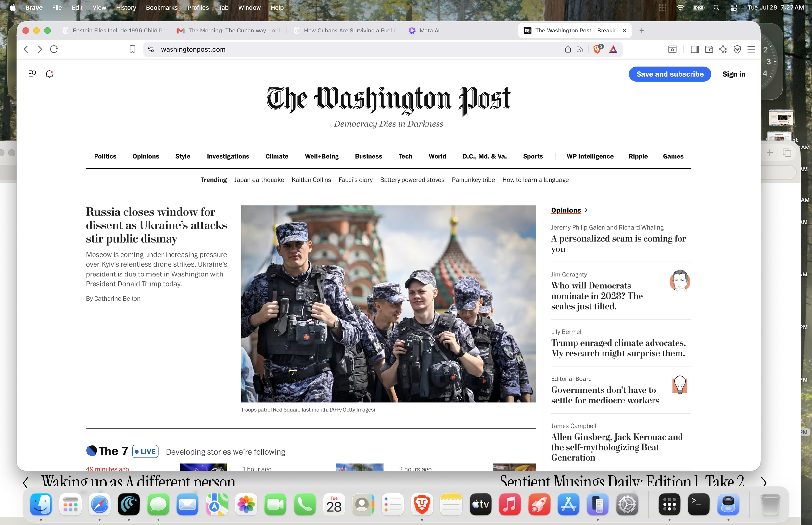The image size is (812, 525).
Task: Open the Bookmarks menu
Action: 162,7
